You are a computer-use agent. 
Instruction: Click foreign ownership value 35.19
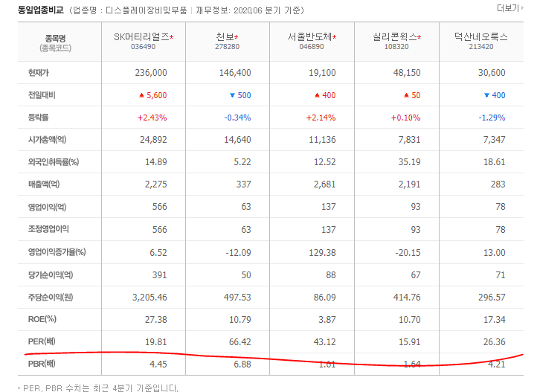point(409,162)
